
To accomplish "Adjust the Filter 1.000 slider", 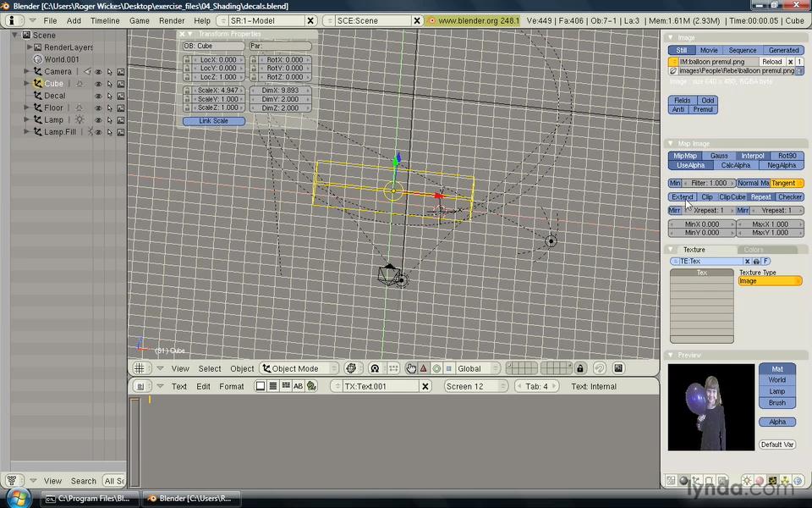I will click(x=709, y=183).
